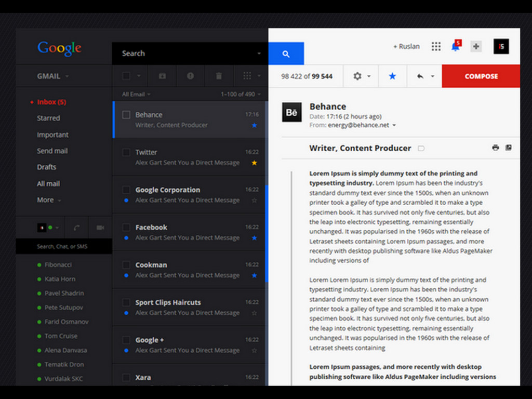
Task: Expand the search options dropdown arrow
Action: pos(259,54)
